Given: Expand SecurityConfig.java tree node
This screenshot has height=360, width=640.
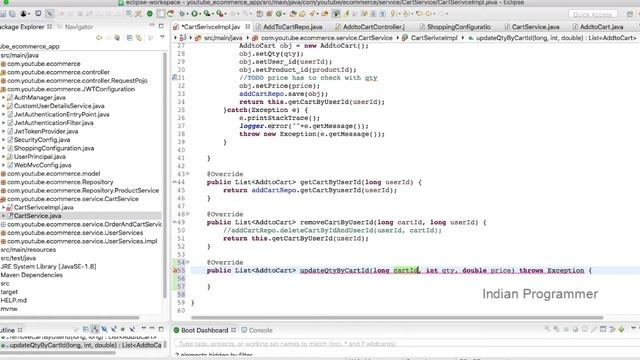Looking at the screenshot, I should pyautogui.click(x=3, y=140).
